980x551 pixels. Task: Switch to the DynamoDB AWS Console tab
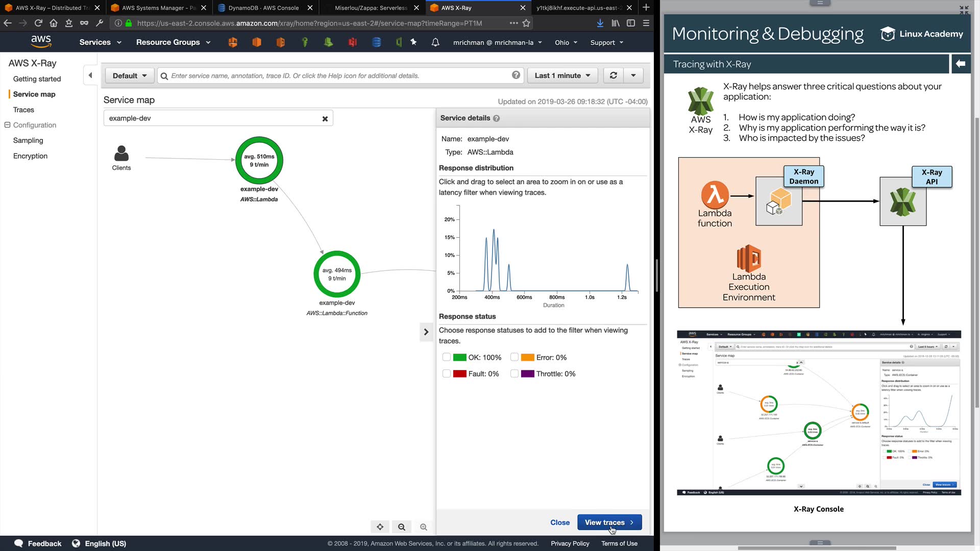tap(263, 8)
